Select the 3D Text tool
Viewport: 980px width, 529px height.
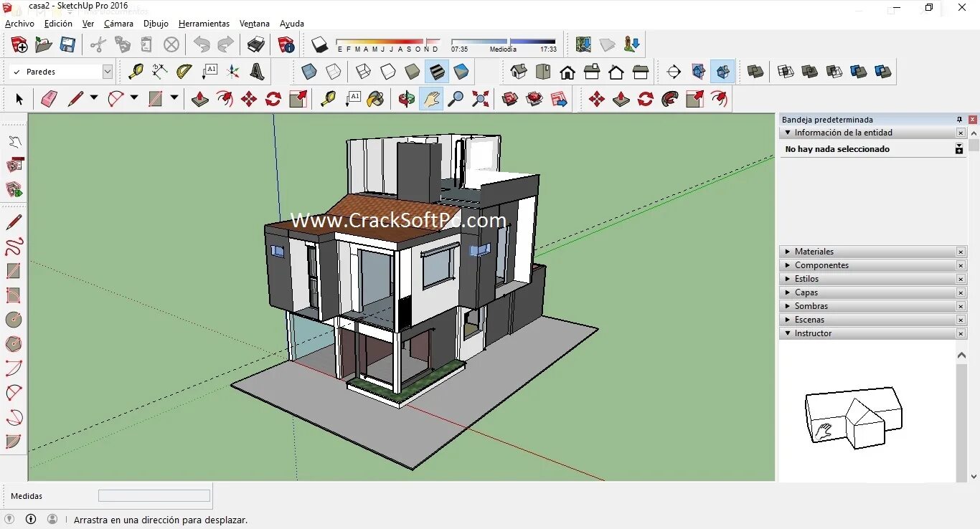[258, 72]
